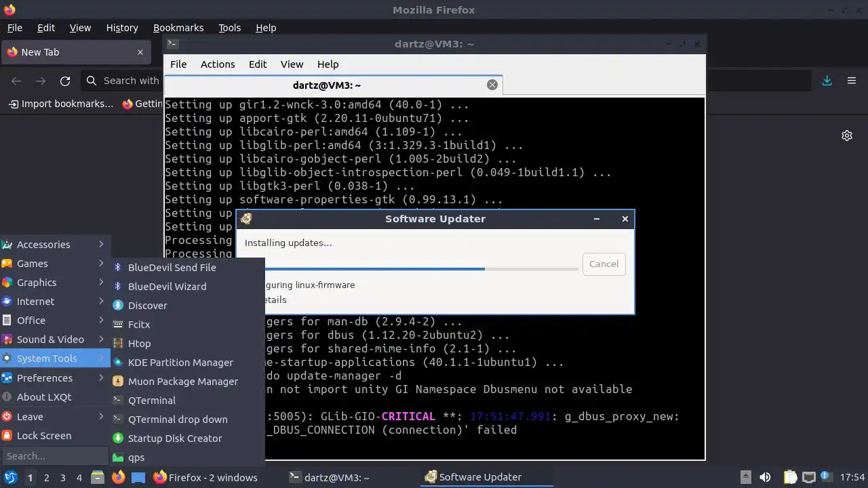868x488 pixels.
Task: Close the dartz@VM3 terminal tab
Action: pyautogui.click(x=492, y=85)
